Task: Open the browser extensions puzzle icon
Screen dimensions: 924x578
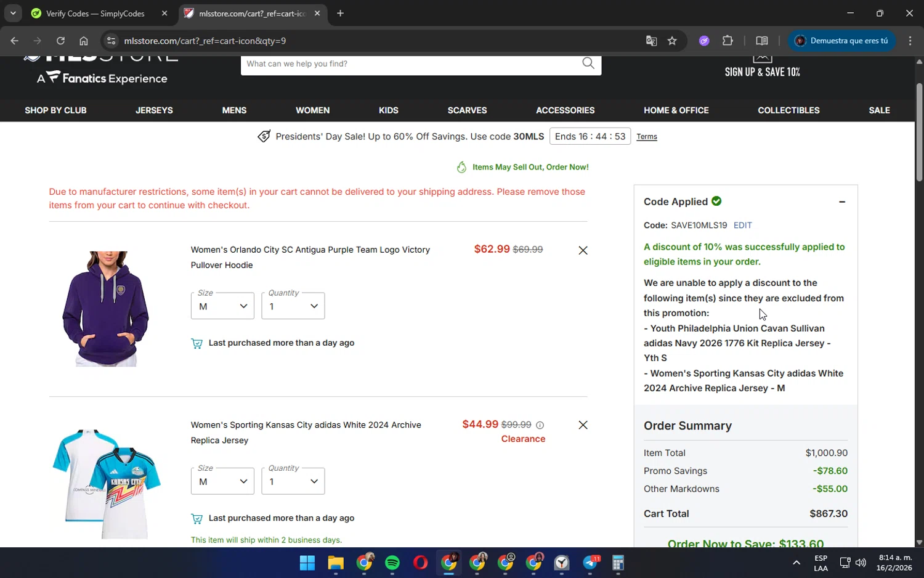Action: (x=727, y=41)
